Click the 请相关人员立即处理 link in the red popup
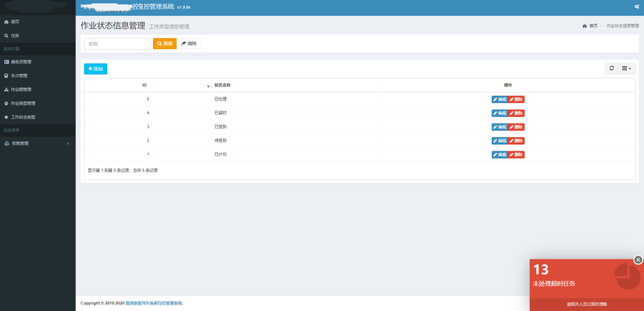This screenshot has height=311, width=644. coord(587,305)
